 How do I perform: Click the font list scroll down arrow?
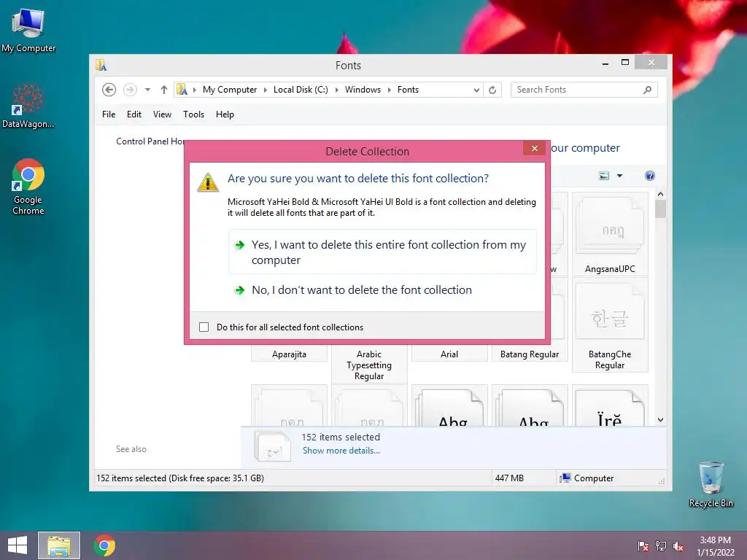click(x=660, y=419)
